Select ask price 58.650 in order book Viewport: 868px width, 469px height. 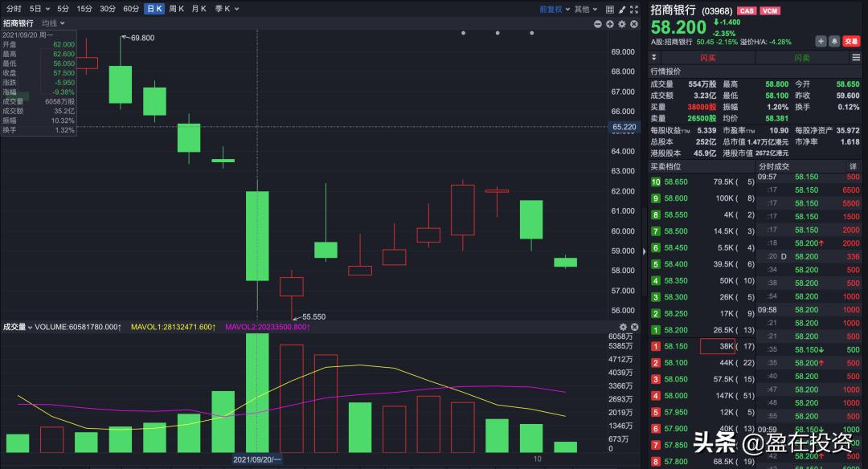pyautogui.click(x=676, y=182)
